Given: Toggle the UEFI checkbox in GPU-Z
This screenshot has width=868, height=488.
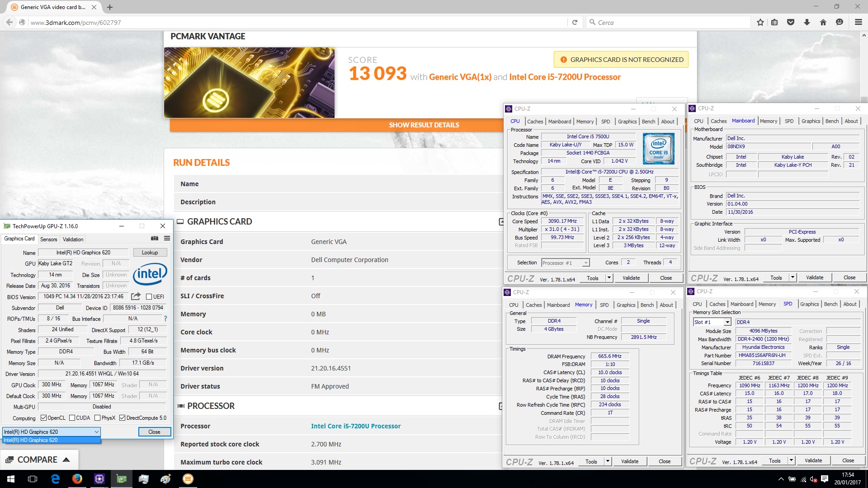Looking at the screenshot, I should point(149,297).
